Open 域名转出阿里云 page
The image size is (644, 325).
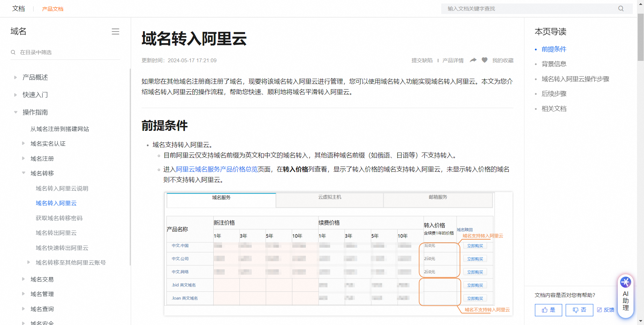coord(56,233)
